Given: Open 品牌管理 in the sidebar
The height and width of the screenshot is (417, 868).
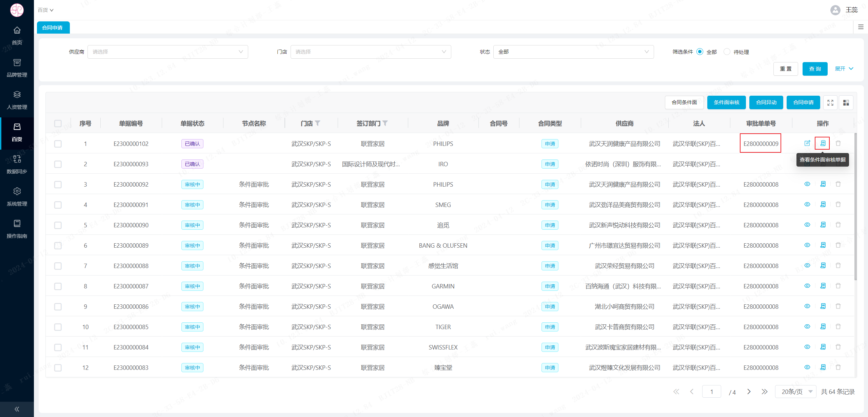Looking at the screenshot, I should pyautogui.click(x=17, y=68).
